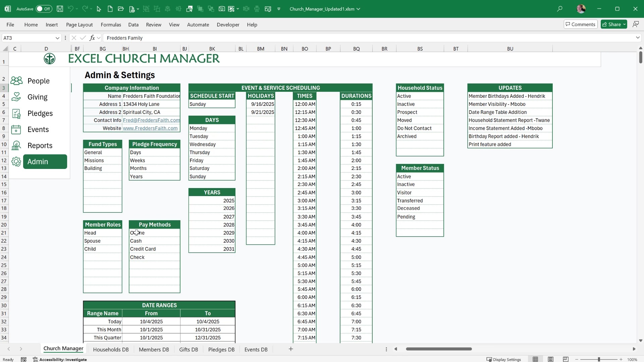Click the Select Objects pointer icon

[99, 9]
